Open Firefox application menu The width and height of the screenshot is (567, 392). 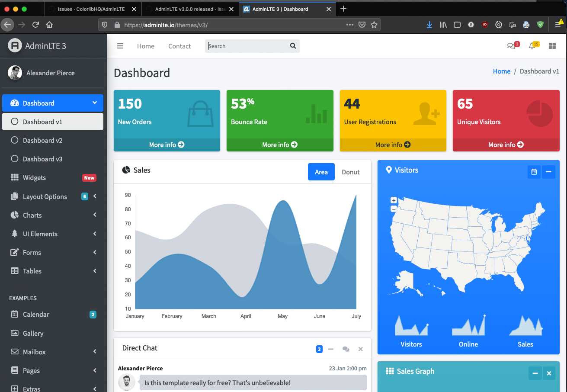558,25
